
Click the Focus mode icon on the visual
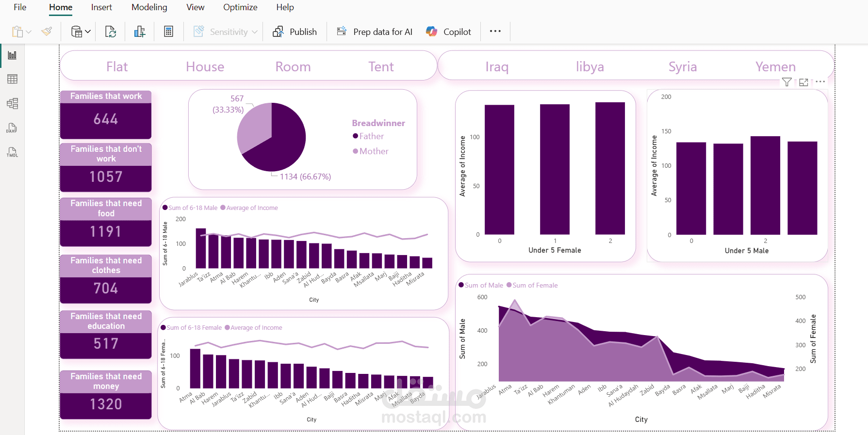[x=803, y=82]
